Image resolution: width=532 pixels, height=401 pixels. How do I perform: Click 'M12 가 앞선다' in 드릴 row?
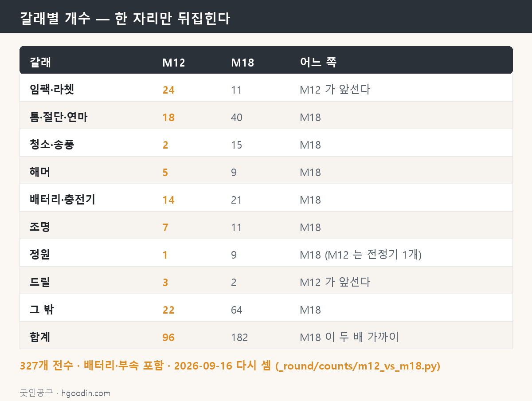tap(335, 282)
